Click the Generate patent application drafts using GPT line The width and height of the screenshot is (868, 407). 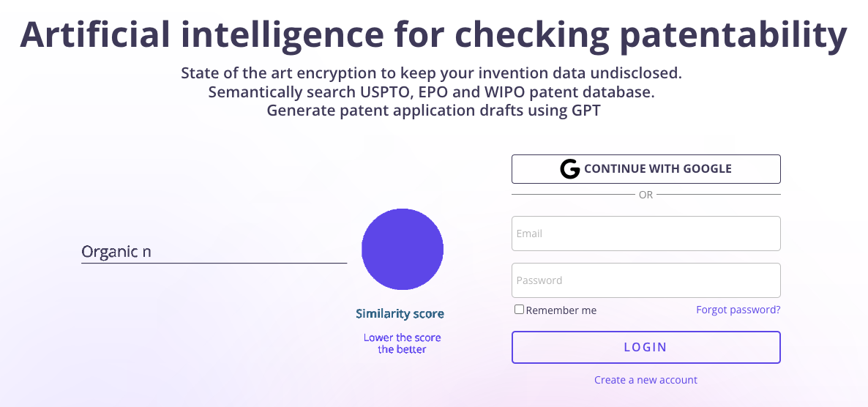click(433, 111)
